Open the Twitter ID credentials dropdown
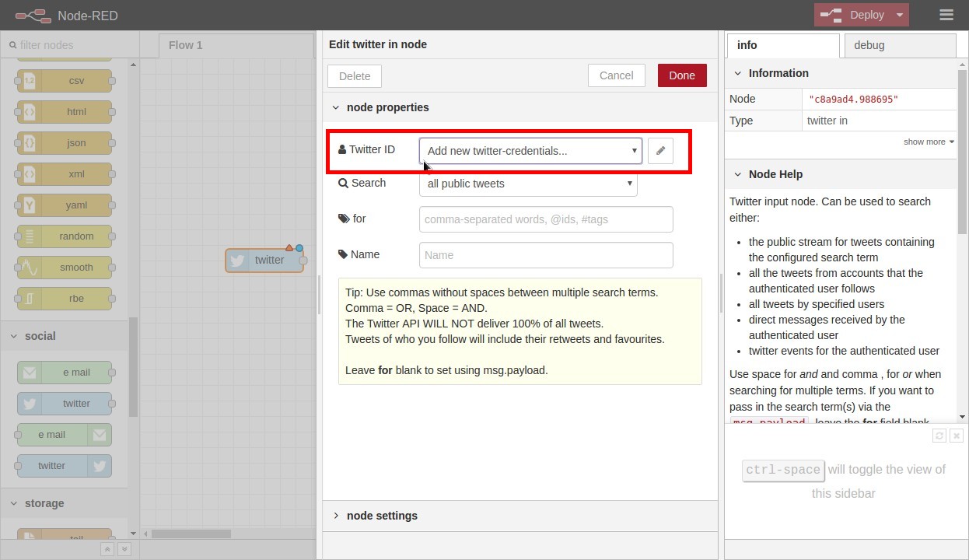Viewport: 969px width, 560px height. pos(530,151)
